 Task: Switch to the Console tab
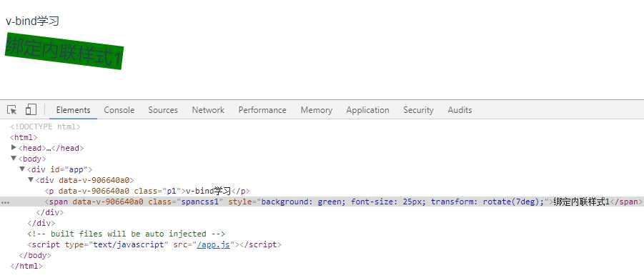tap(119, 110)
